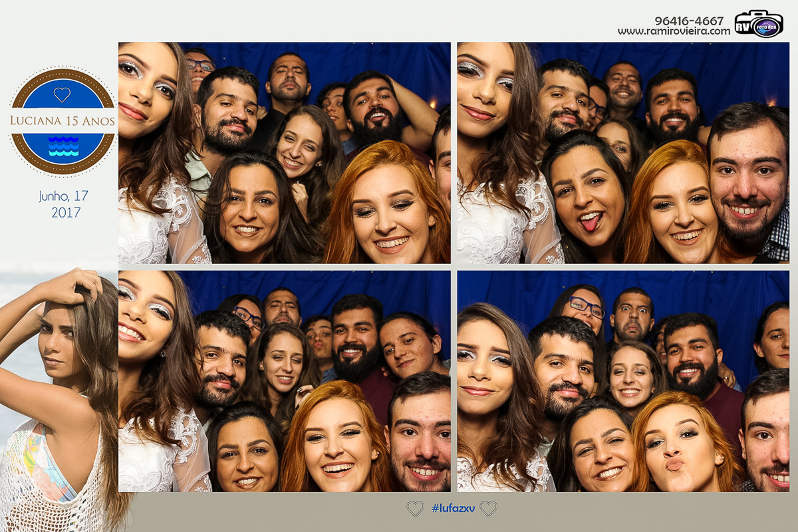Click the heart left of #lufazxv
This screenshot has width=798, height=532.
tap(415, 509)
